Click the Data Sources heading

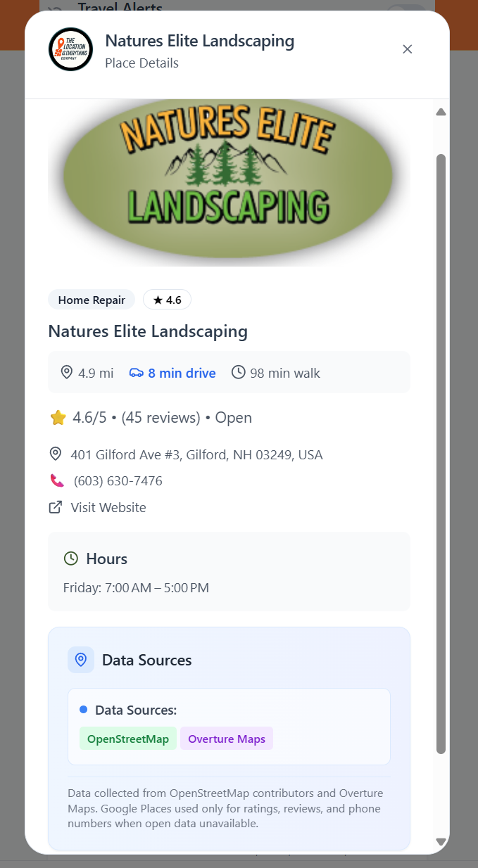click(147, 660)
